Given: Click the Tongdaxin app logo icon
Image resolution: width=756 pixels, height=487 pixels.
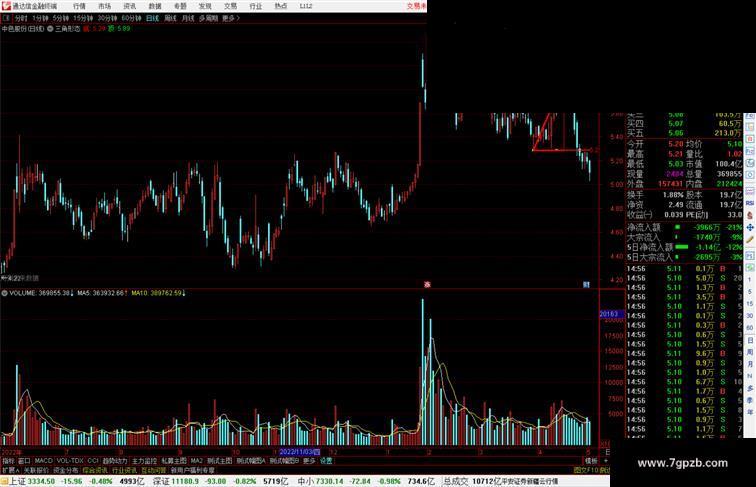Looking at the screenshot, I should 6,6.
